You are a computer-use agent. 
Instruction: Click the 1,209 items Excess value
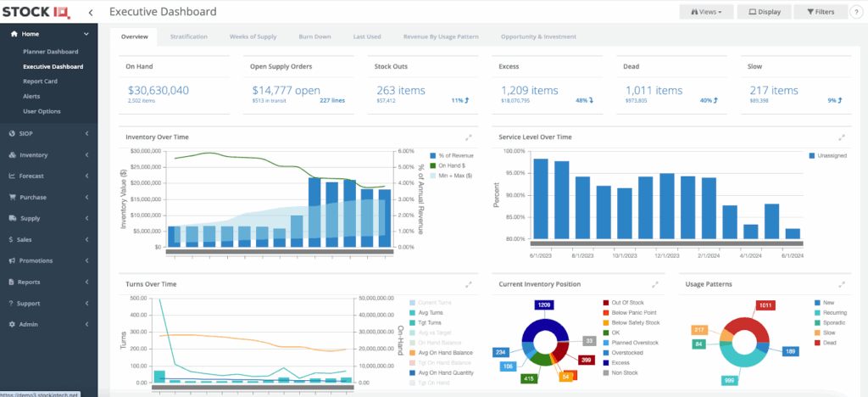[x=530, y=90]
